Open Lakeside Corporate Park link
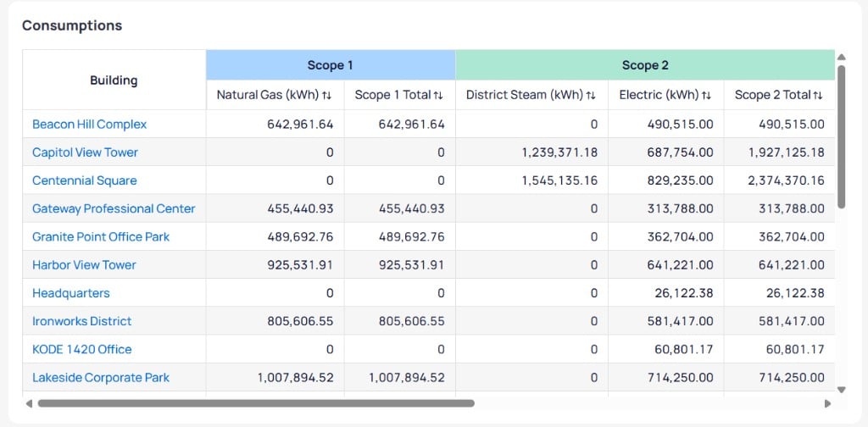Viewport: 868px width, 427px height. coord(101,378)
